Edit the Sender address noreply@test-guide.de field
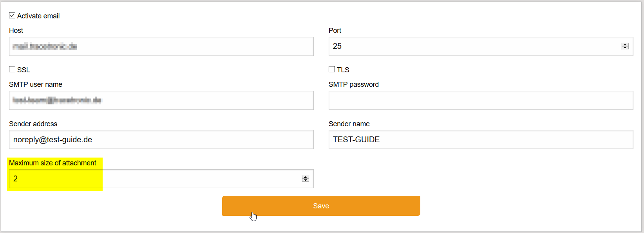 pyautogui.click(x=161, y=140)
